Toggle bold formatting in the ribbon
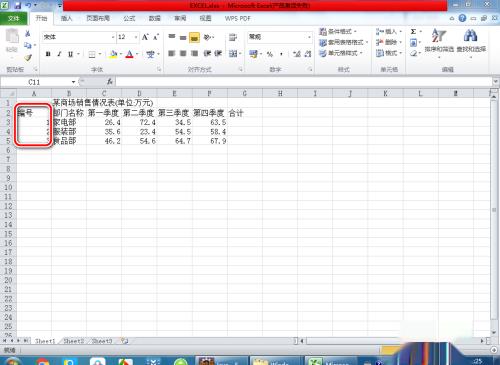This screenshot has height=365, width=500. click(48, 54)
